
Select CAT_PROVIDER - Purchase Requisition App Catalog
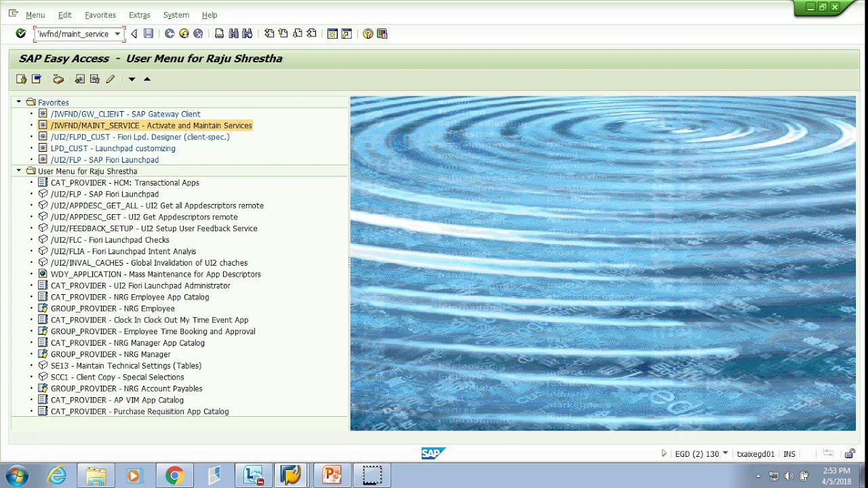(140, 411)
